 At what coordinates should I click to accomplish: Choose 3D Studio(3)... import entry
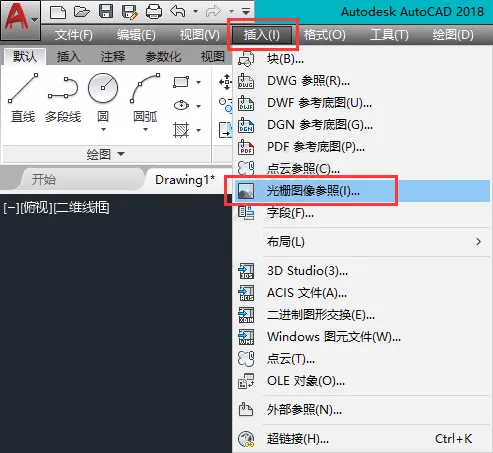tap(362, 271)
